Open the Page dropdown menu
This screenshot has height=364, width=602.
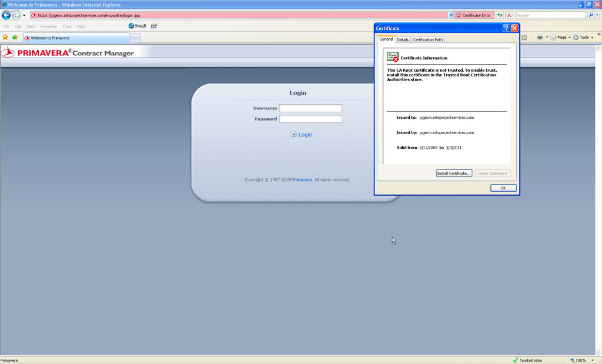click(559, 36)
